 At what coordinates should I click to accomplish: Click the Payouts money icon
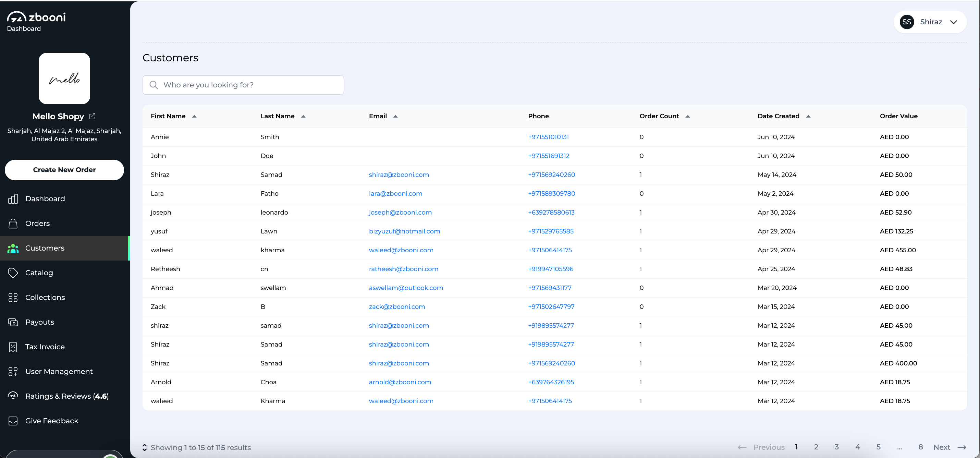(13, 322)
